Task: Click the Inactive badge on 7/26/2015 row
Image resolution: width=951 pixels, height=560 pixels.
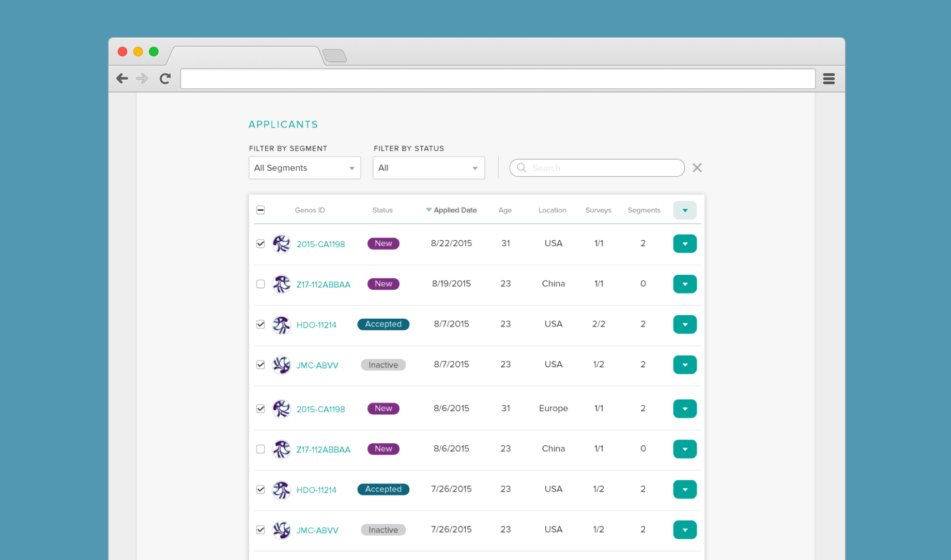Action: tap(383, 530)
